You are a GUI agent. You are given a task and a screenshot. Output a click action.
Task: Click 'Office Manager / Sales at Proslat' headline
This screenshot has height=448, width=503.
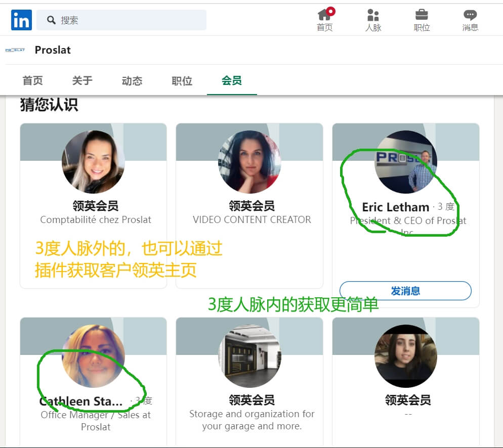click(96, 421)
